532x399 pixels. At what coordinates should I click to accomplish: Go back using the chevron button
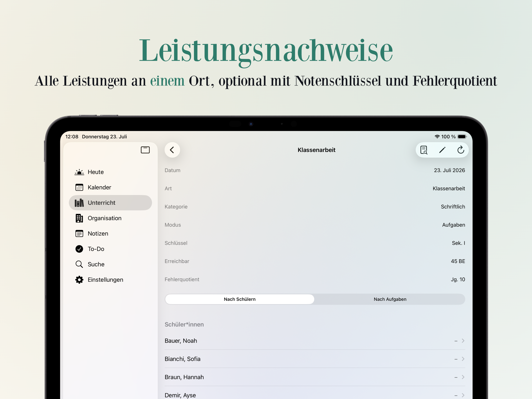(172, 150)
